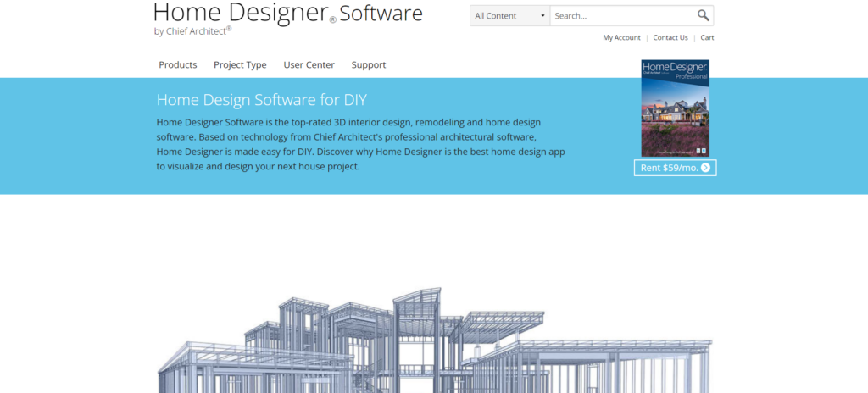Go to My Account
Screen dimensions: 868x393
[x=621, y=37]
